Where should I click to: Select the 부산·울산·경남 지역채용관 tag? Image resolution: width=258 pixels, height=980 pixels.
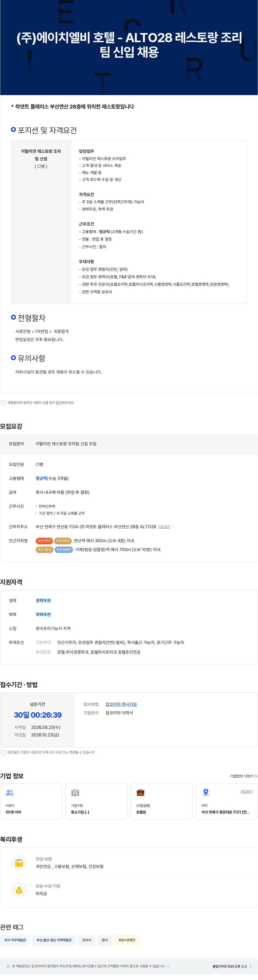point(54,940)
